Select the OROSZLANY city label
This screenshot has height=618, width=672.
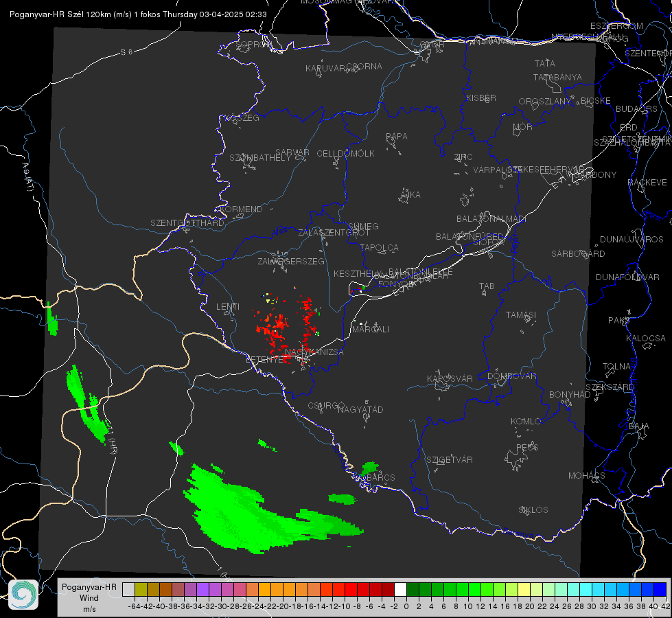tap(545, 101)
